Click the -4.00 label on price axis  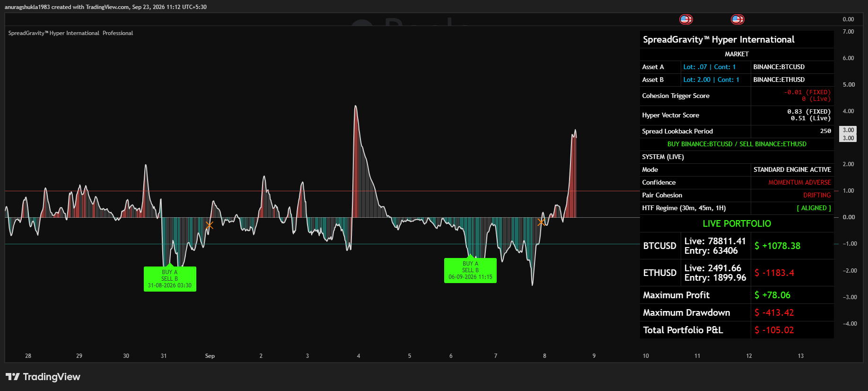(850, 324)
